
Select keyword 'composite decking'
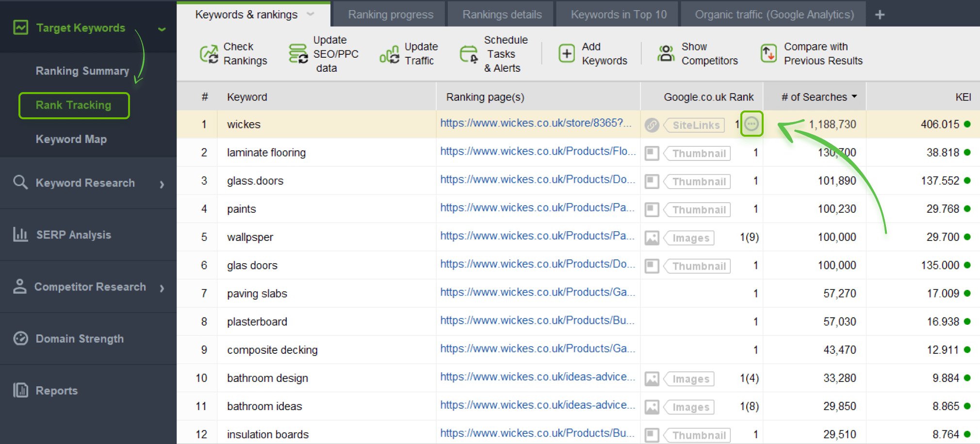click(x=272, y=350)
